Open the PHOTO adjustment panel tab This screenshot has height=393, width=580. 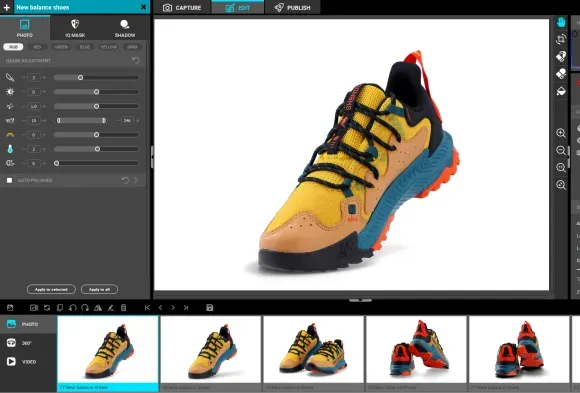click(x=25, y=28)
